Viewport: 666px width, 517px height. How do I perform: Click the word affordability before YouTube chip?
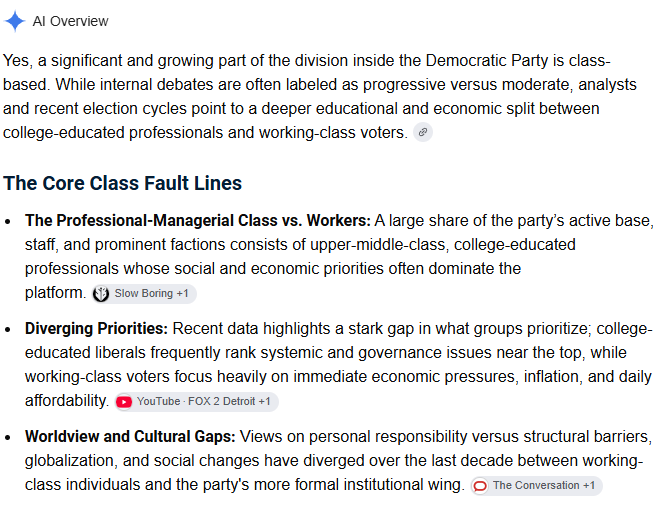coord(67,401)
